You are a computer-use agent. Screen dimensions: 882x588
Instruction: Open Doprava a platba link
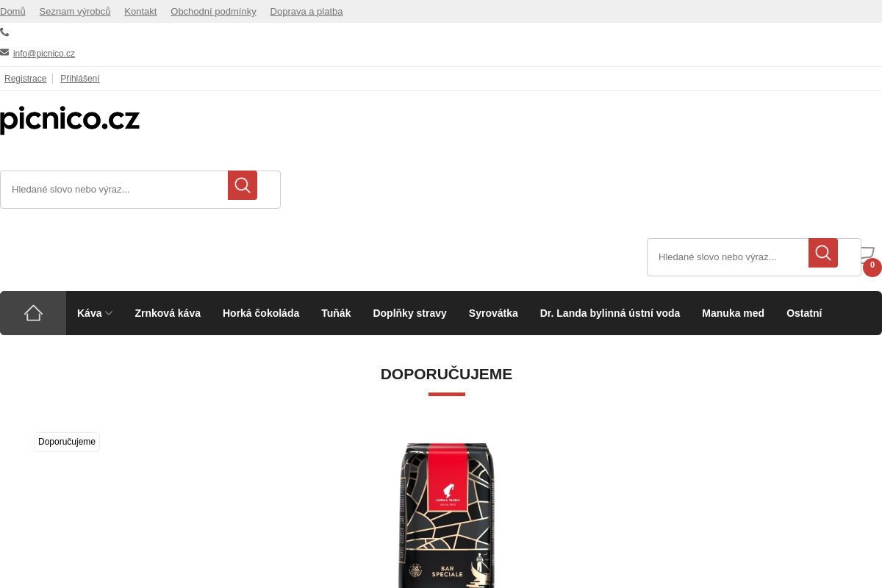[x=306, y=11]
